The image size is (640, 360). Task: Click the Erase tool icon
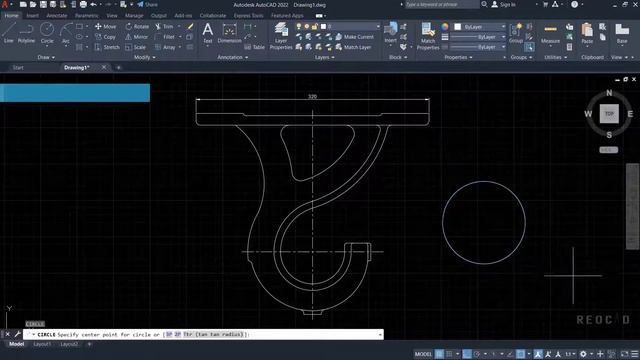190,26
